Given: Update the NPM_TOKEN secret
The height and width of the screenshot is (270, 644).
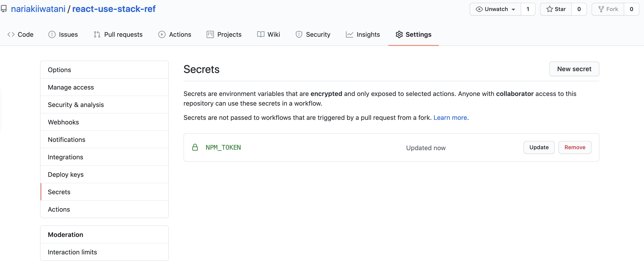Looking at the screenshot, I should click(x=539, y=147).
